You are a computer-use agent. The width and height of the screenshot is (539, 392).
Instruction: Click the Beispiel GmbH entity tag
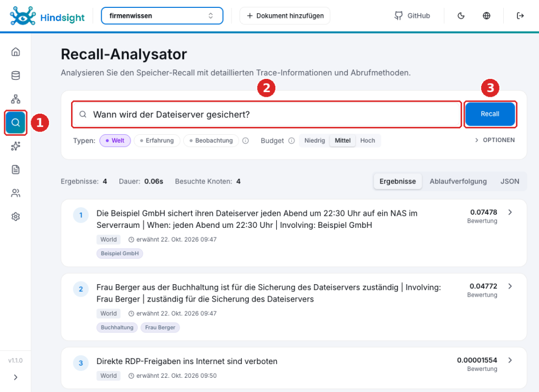(119, 254)
